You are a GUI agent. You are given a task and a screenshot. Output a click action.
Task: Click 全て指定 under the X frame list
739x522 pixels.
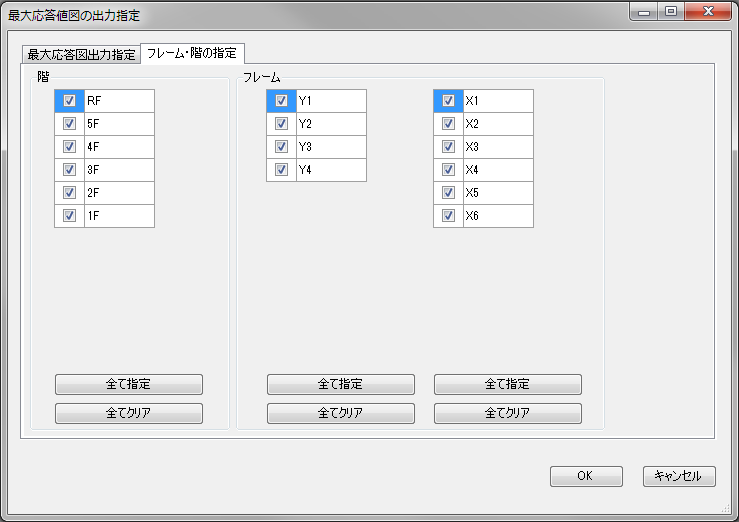click(508, 384)
